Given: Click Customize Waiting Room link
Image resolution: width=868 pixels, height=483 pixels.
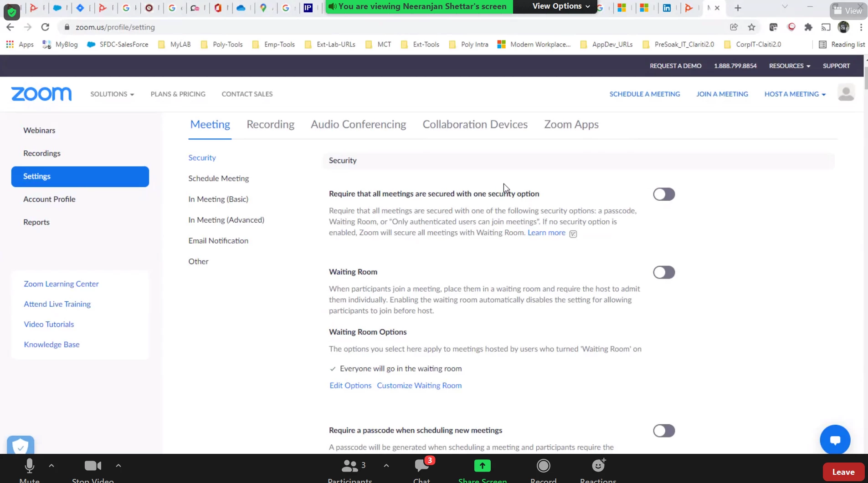Looking at the screenshot, I should coord(419,385).
